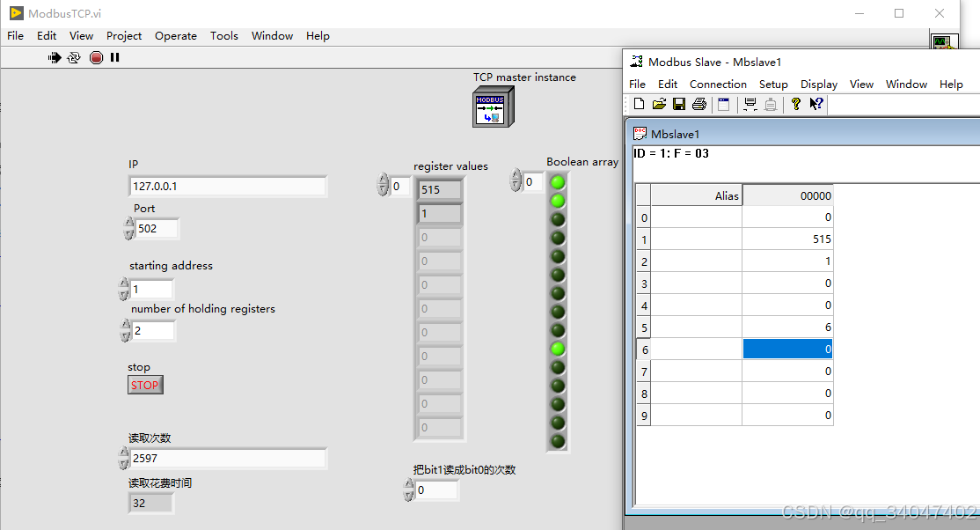This screenshot has width=980, height=530.
Task: Open context help via the arrow-question icon
Action: (816, 104)
